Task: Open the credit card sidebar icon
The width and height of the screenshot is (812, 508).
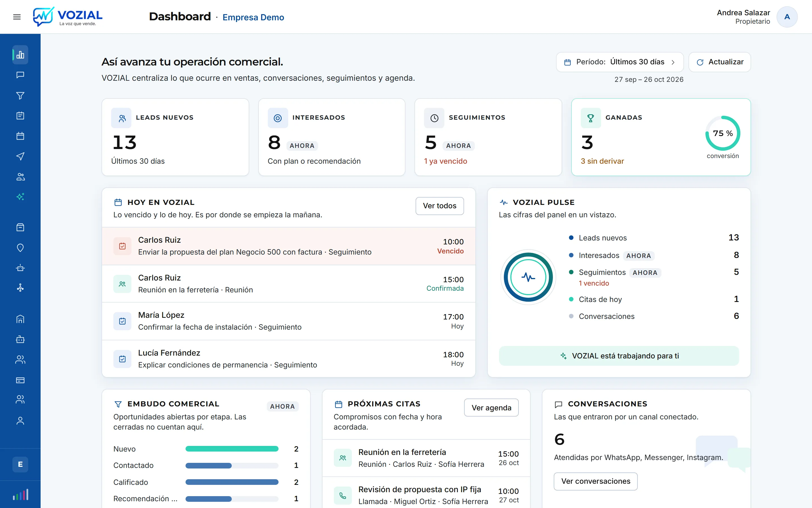Action: click(20, 380)
